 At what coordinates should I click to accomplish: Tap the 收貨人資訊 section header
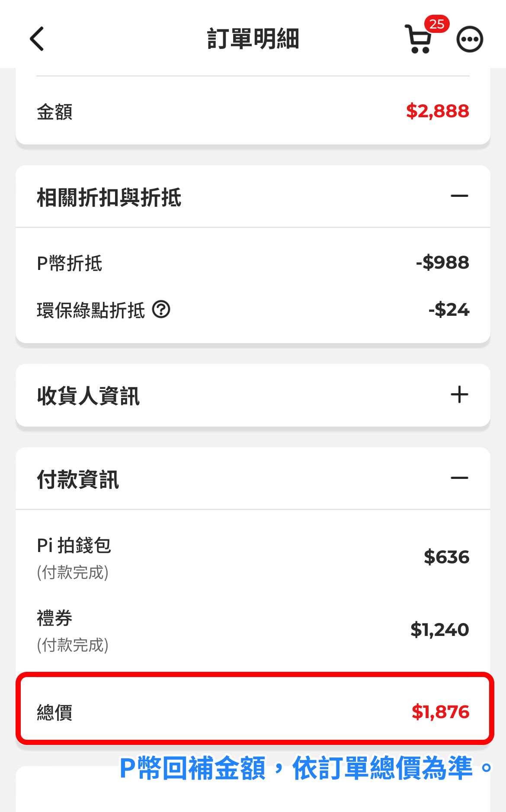click(x=89, y=396)
